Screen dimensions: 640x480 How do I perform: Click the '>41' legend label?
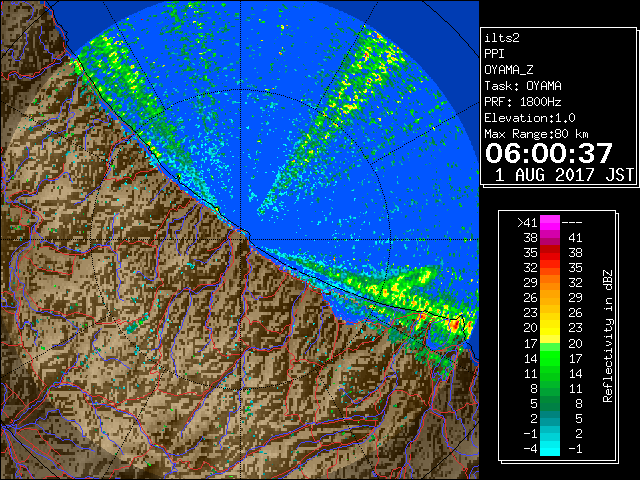pos(527,223)
